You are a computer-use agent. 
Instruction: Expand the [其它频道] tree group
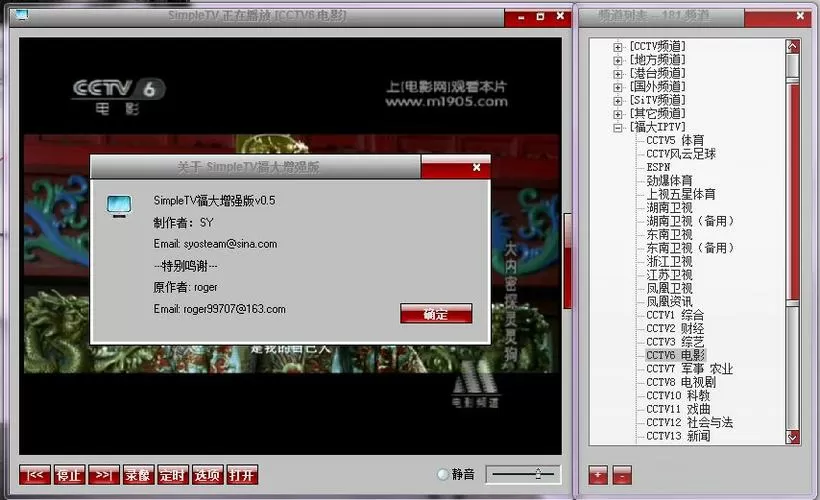click(618, 114)
